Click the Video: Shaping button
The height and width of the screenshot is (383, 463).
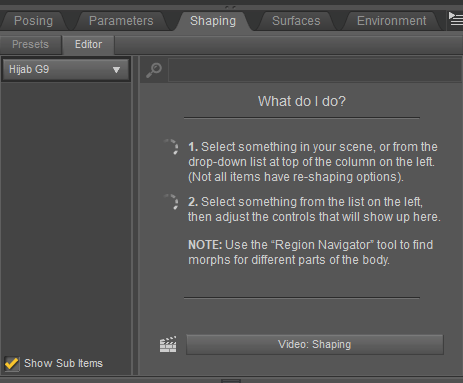pyautogui.click(x=315, y=344)
